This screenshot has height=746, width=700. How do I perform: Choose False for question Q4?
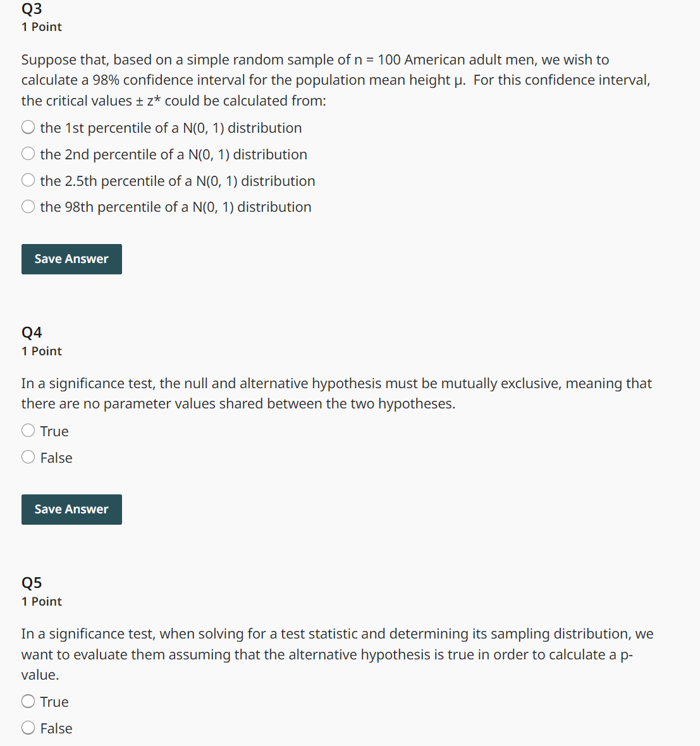click(x=28, y=456)
